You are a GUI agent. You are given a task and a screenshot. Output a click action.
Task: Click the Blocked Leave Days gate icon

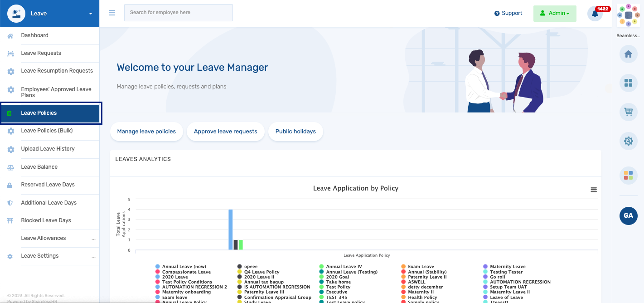point(10,221)
